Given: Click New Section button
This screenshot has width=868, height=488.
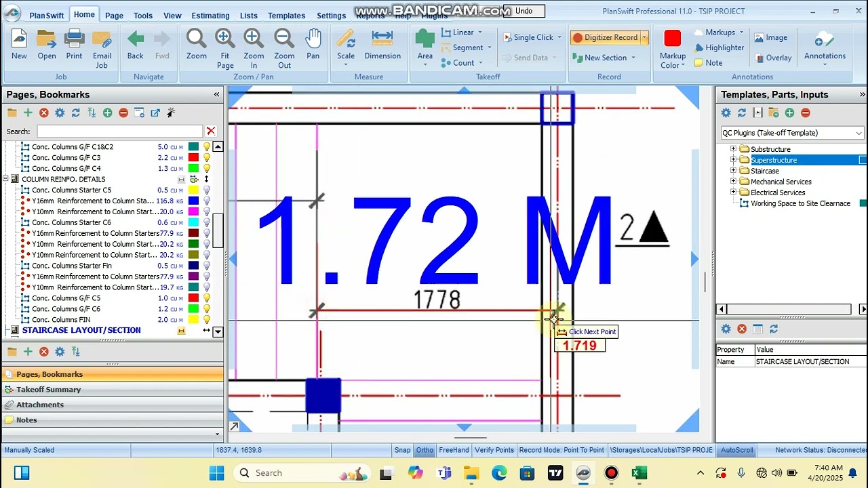Looking at the screenshot, I should click(x=604, y=58).
